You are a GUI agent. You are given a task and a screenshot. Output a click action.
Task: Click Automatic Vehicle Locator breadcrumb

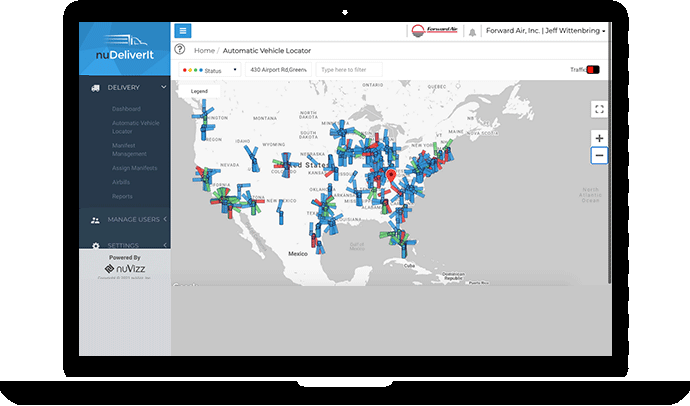267,51
